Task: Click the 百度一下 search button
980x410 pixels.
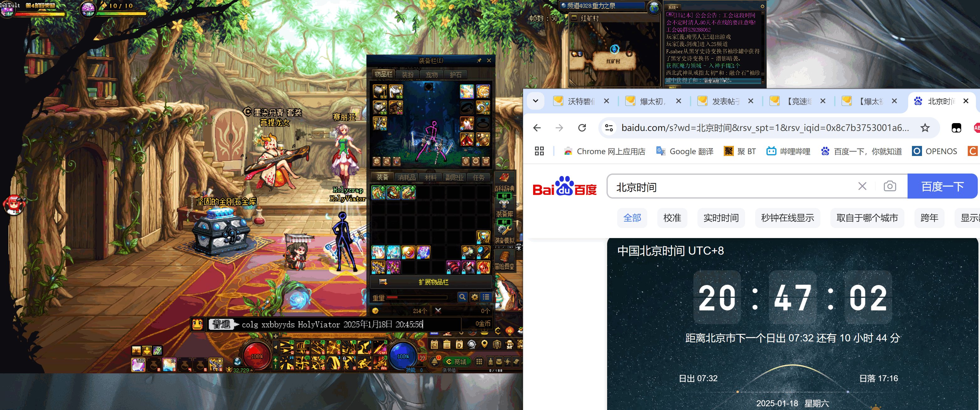Action: click(x=942, y=186)
